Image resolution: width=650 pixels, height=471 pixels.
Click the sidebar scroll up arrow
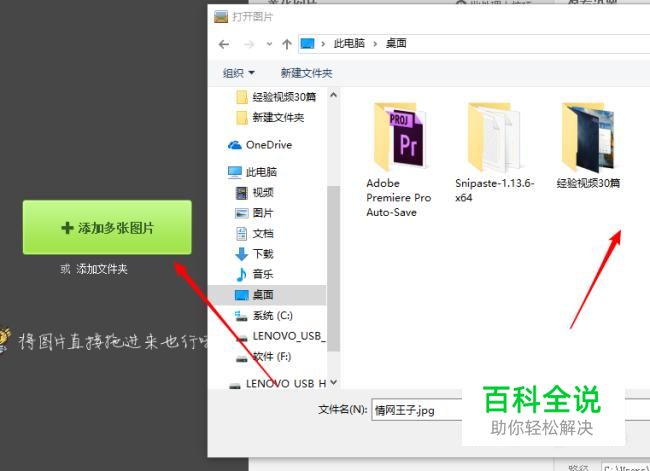[x=333, y=95]
